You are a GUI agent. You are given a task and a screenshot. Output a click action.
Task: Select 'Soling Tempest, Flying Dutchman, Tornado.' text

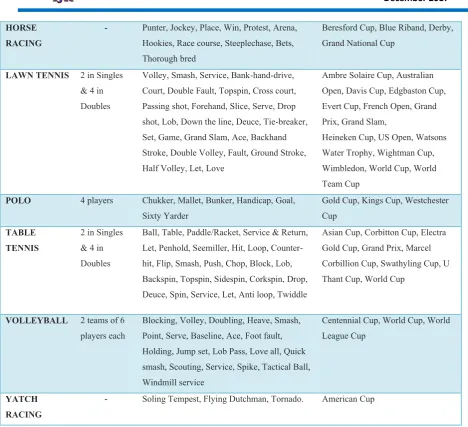(223, 399)
